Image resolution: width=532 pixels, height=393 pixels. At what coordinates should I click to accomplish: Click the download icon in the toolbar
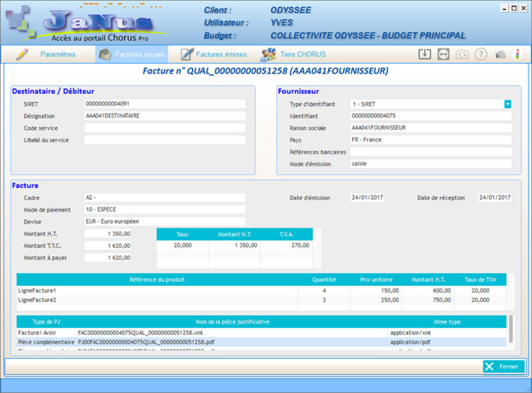pos(424,54)
